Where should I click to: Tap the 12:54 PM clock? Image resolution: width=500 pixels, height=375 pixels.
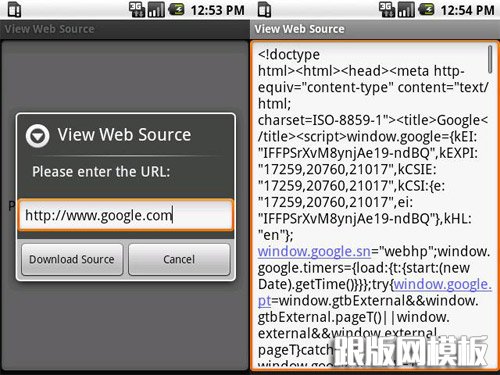click(468, 10)
